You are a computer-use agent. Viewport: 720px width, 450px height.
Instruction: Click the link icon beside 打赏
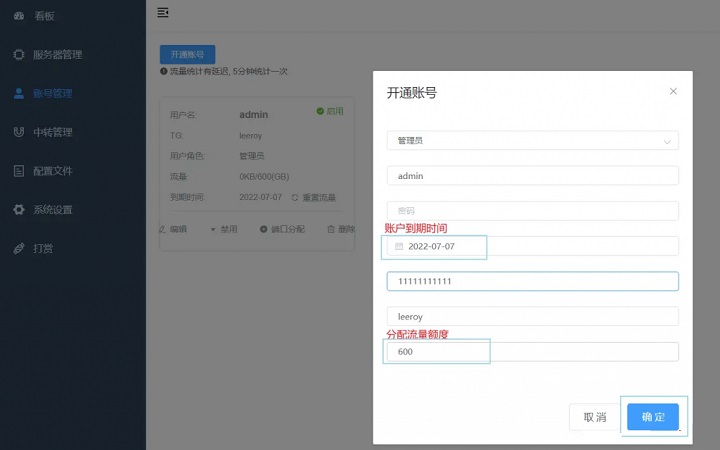tap(19, 248)
